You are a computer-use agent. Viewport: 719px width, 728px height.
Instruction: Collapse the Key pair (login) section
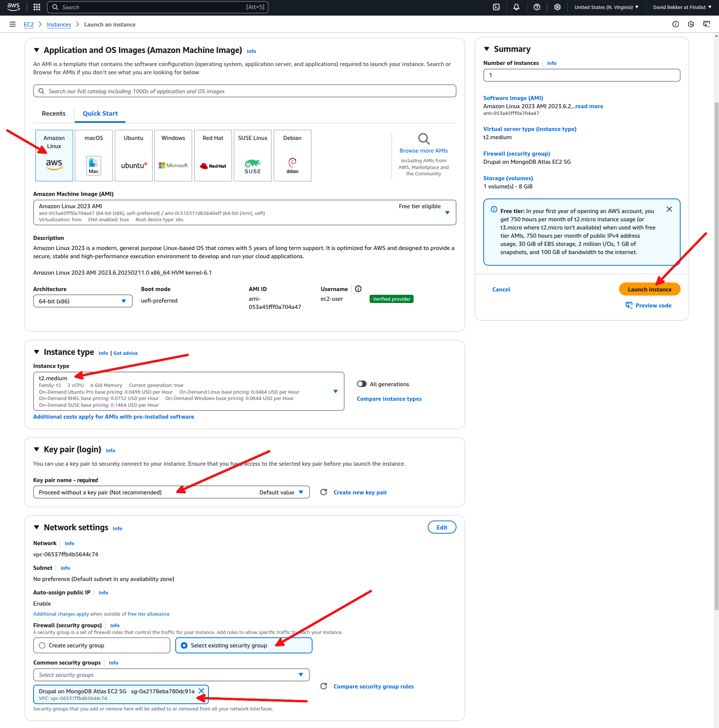coord(37,449)
